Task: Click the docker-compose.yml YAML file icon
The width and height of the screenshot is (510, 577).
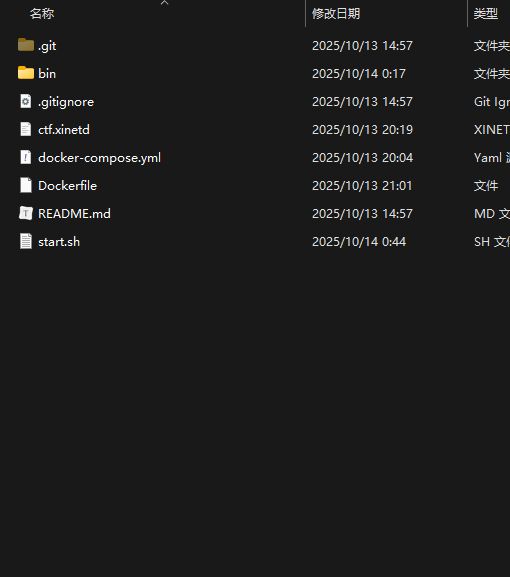Action: (26, 157)
